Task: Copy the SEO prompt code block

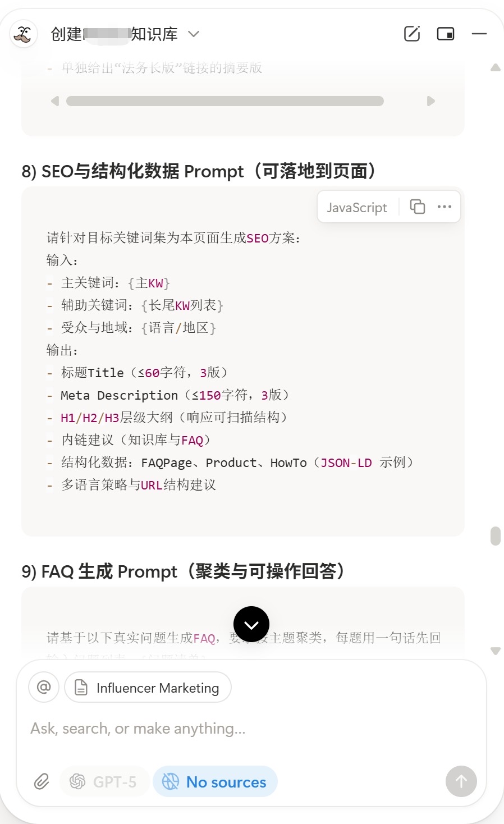Action: 417,207
